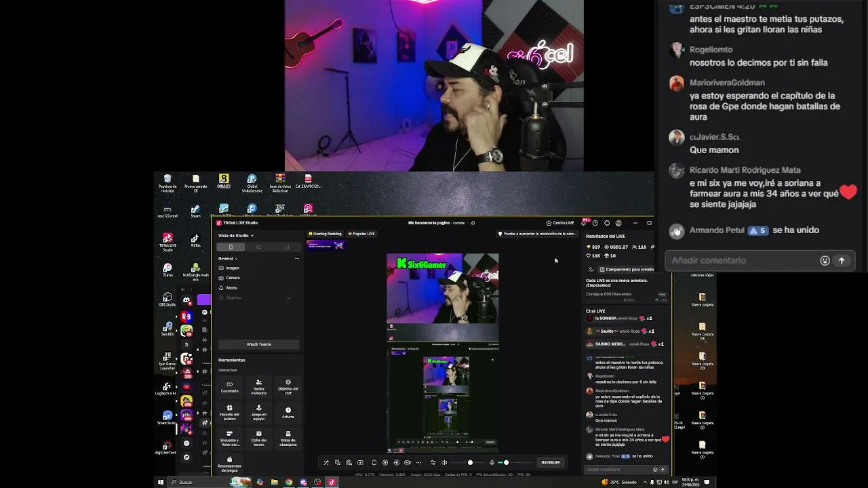Open the Cofre del tesoro tool
The height and width of the screenshot is (488, 868).
click(258, 438)
